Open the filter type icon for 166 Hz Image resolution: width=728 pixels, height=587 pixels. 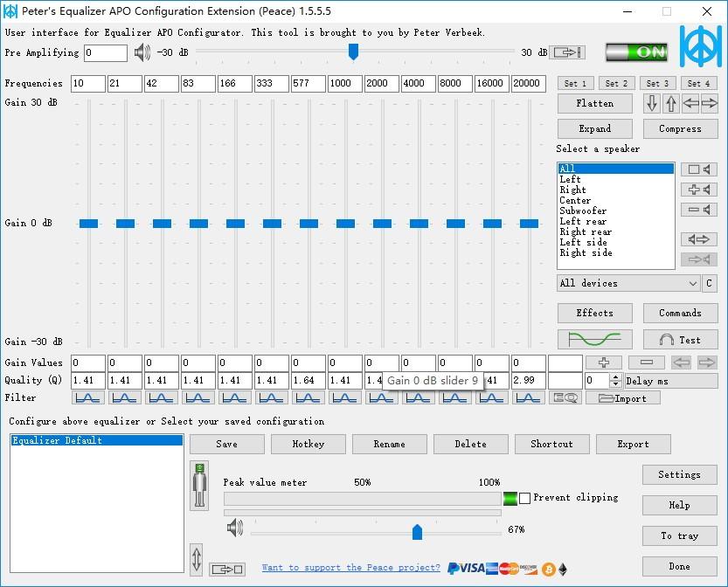(234, 397)
